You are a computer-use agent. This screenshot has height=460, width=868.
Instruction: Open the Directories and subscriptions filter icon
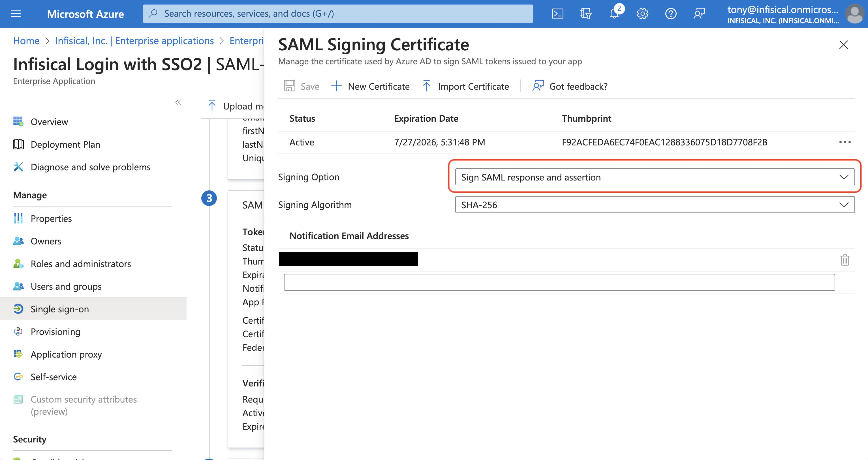pos(586,14)
